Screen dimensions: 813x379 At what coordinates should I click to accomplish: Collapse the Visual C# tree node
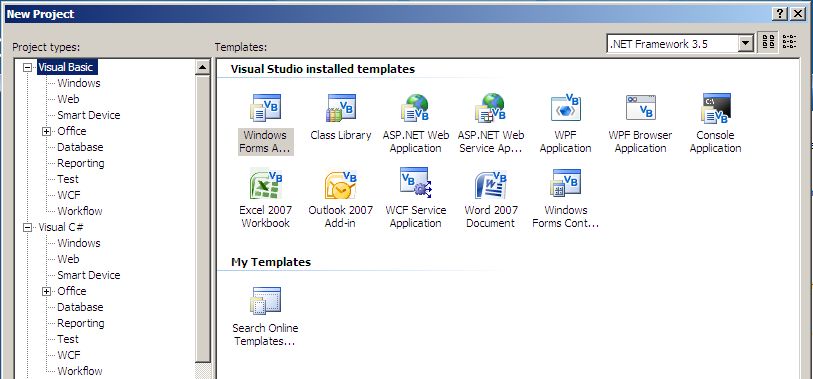click(27, 227)
